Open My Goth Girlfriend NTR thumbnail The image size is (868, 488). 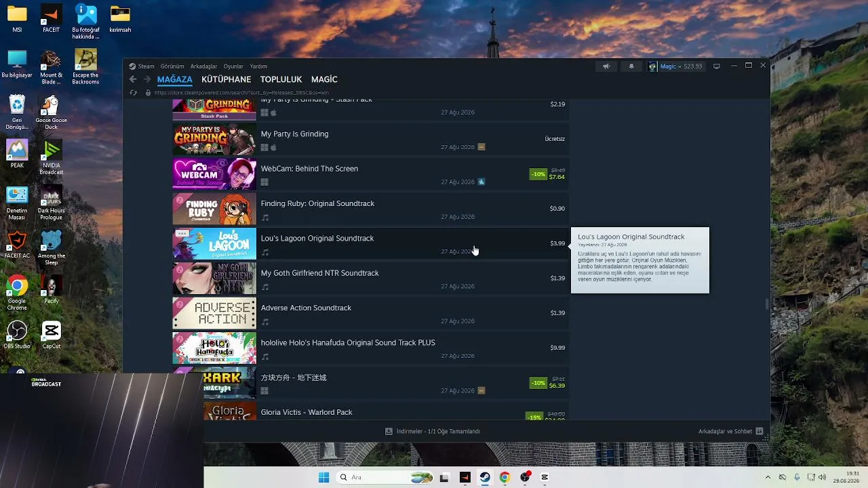[214, 279]
